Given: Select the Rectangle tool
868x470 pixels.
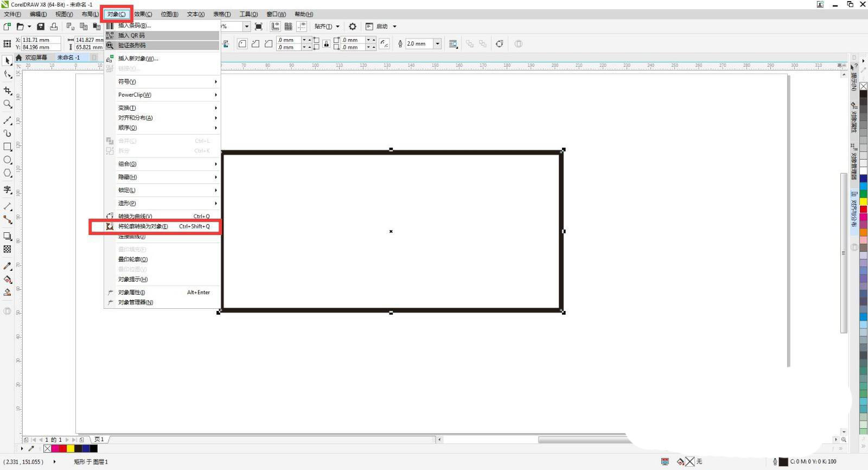Looking at the screenshot, I should coord(8,147).
